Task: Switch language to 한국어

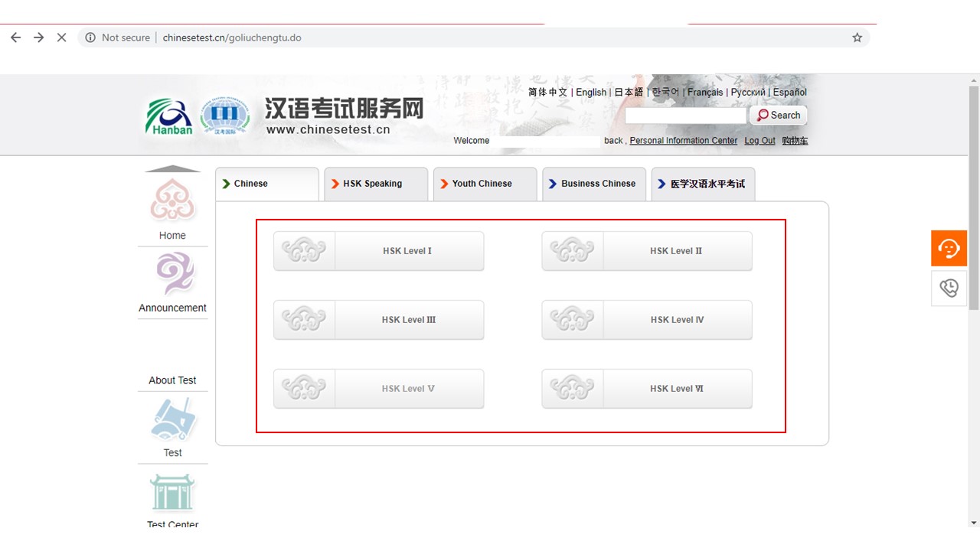Action: [665, 92]
